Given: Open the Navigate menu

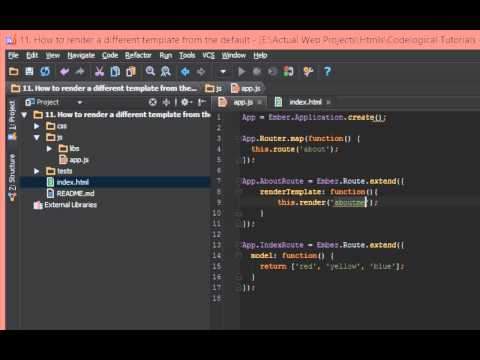Looking at the screenshot, I should pyautogui.click(x=81, y=55).
